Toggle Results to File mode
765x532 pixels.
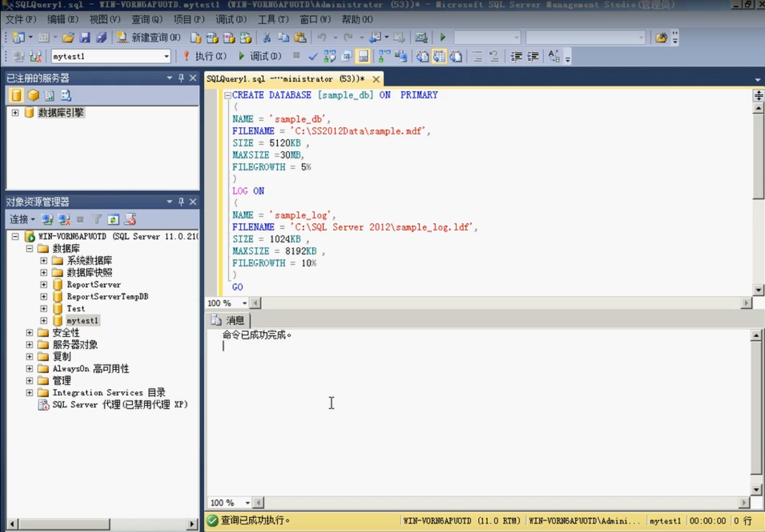tap(456, 57)
